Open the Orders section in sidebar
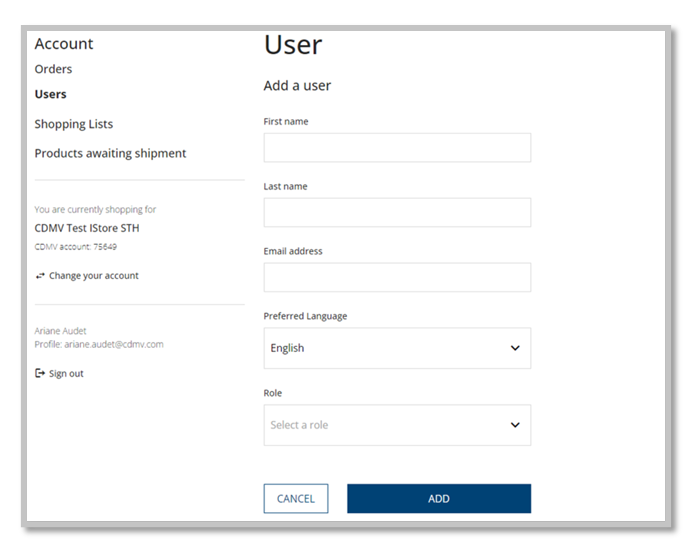This screenshot has width=700, height=560. [x=53, y=69]
